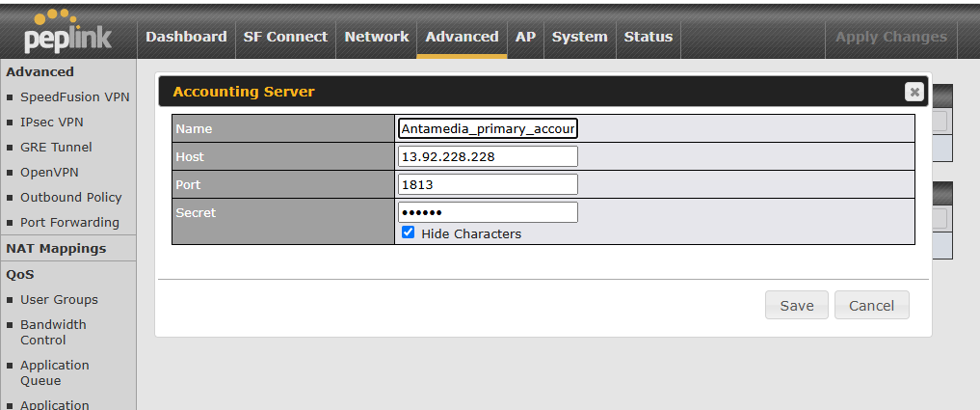Open the Dashboard tab
Screen dimensions: 980x410
tap(186, 37)
